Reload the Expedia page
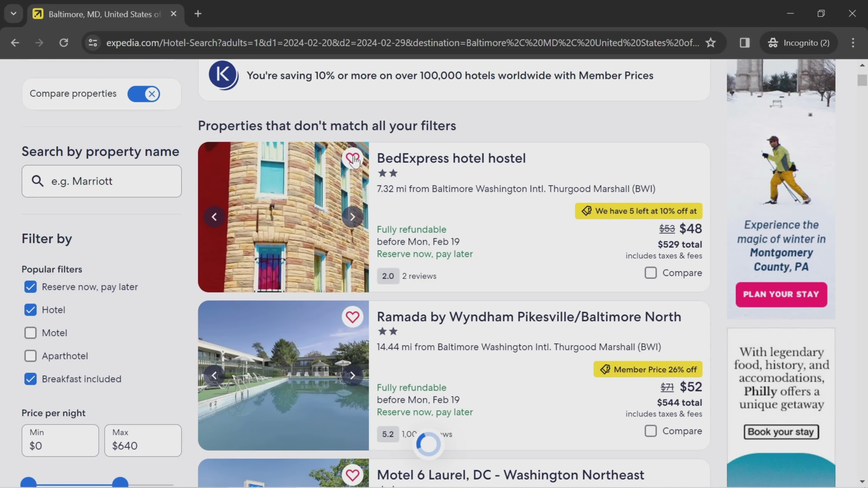This screenshot has width=868, height=488. pos(64,43)
